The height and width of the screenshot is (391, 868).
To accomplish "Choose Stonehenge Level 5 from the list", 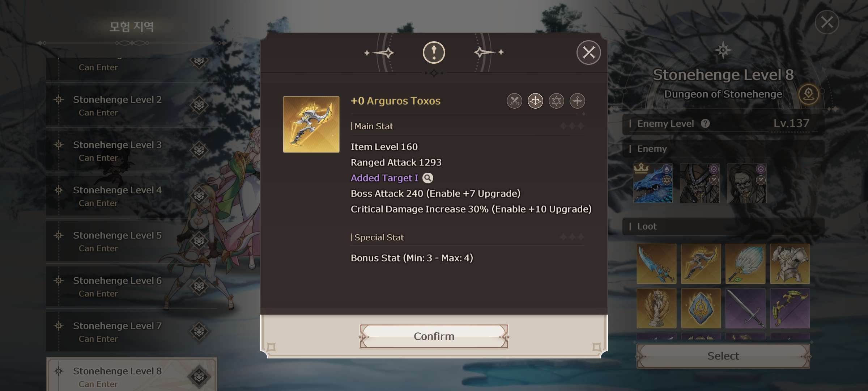I will click(132, 241).
